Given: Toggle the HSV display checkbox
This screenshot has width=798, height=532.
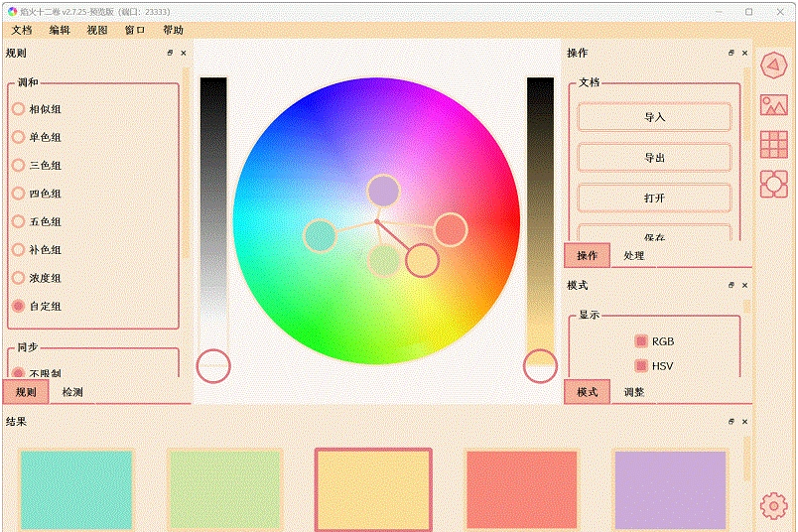Looking at the screenshot, I should pyautogui.click(x=641, y=365).
